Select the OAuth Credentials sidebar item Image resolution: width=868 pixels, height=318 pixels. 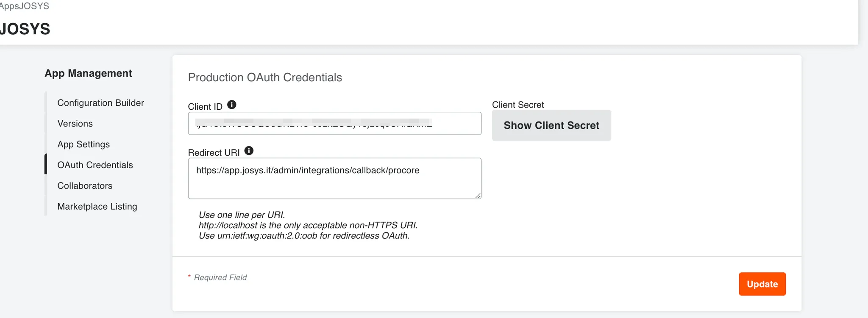(x=95, y=165)
